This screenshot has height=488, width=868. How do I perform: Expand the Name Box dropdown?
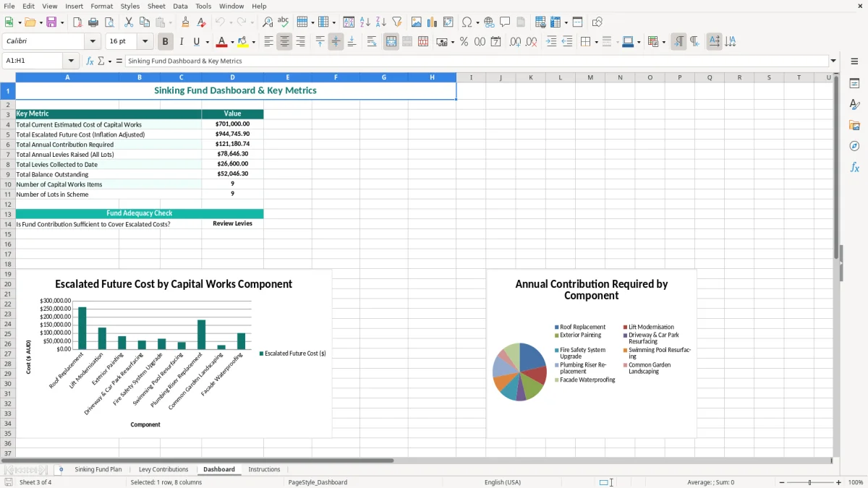tap(71, 61)
